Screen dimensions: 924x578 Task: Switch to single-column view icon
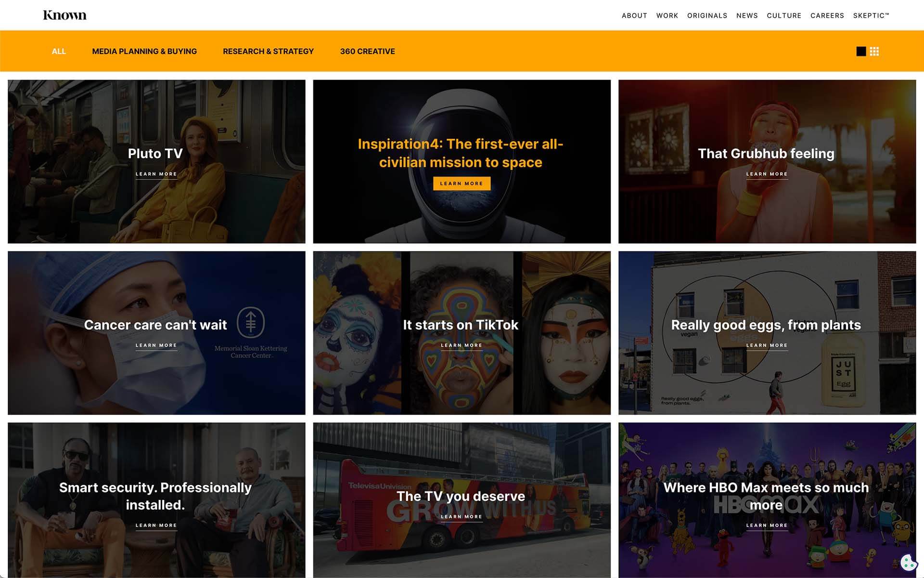pyautogui.click(x=861, y=52)
